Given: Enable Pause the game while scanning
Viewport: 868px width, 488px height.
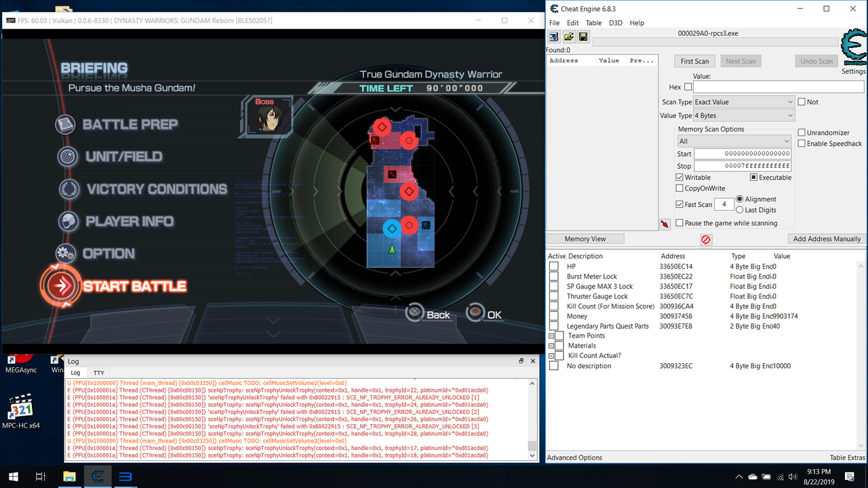Looking at the screenshot, I should [679, 223].
